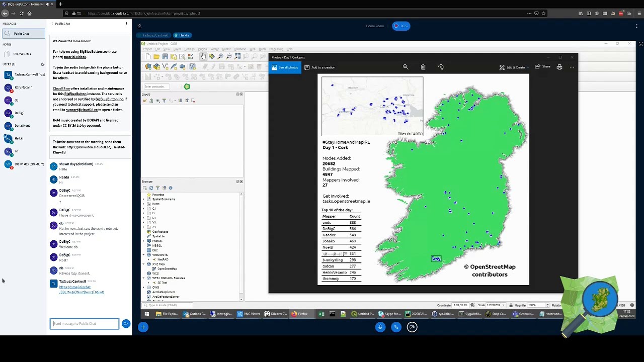644x362 pixels.
Task: Open the more options ellipsis in Photos viewer
Action: 572,67
